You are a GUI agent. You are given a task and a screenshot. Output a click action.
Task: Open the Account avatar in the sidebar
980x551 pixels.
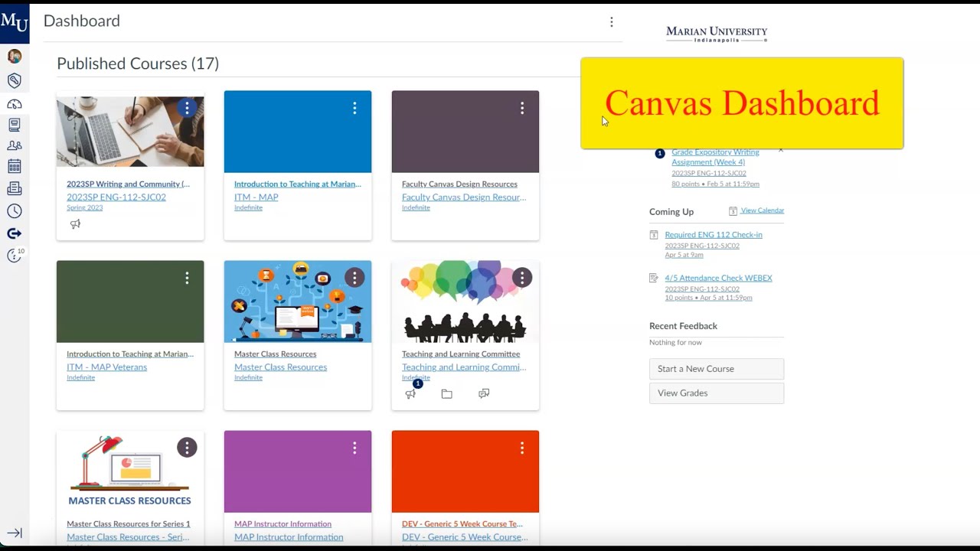point(14,56)
